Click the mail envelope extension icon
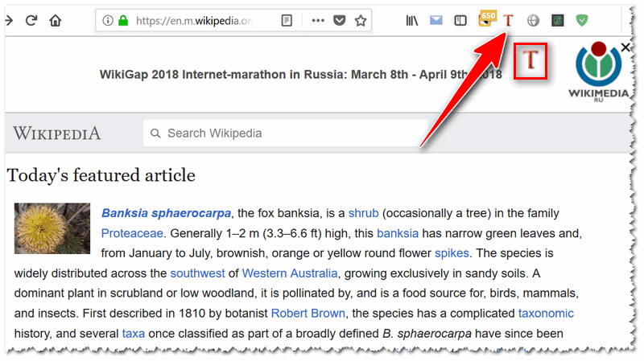Viewport: 644px width, 361px height. pos(436,20)
